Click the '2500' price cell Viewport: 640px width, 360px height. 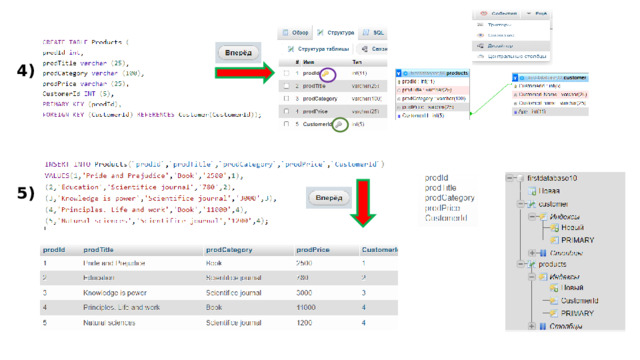click(x=304, y=263)
